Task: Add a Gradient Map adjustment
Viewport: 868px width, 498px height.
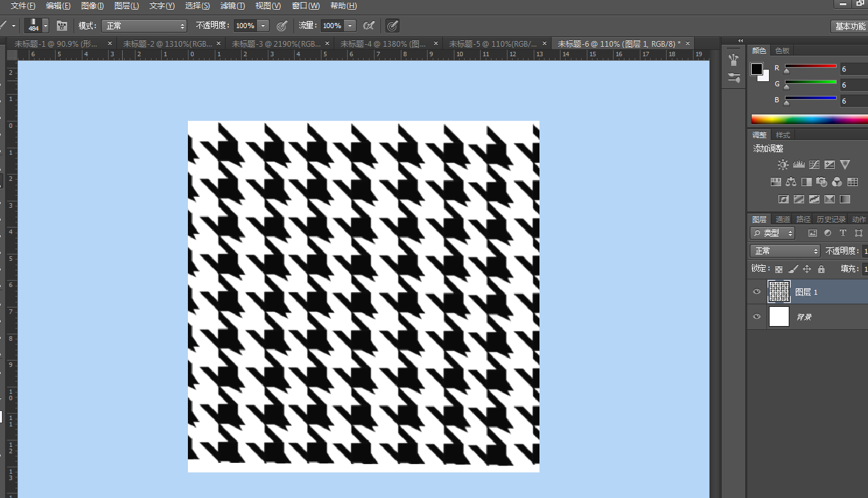Action: 845,199
